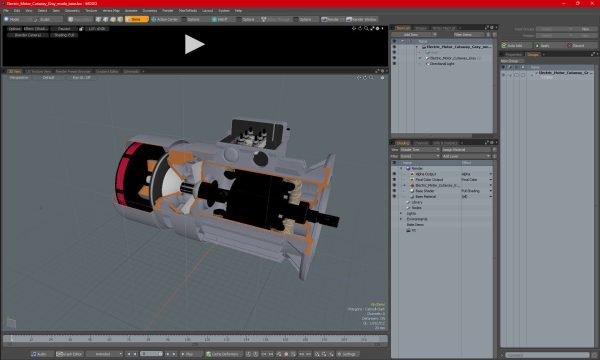Select the Bake Items entry in shader tree

[415, 225]
